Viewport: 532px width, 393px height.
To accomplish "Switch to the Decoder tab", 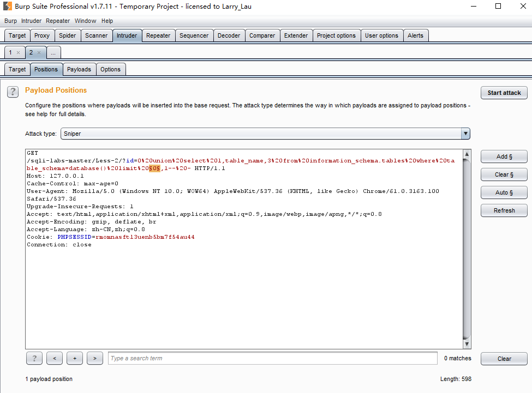I will click(229, 35).
